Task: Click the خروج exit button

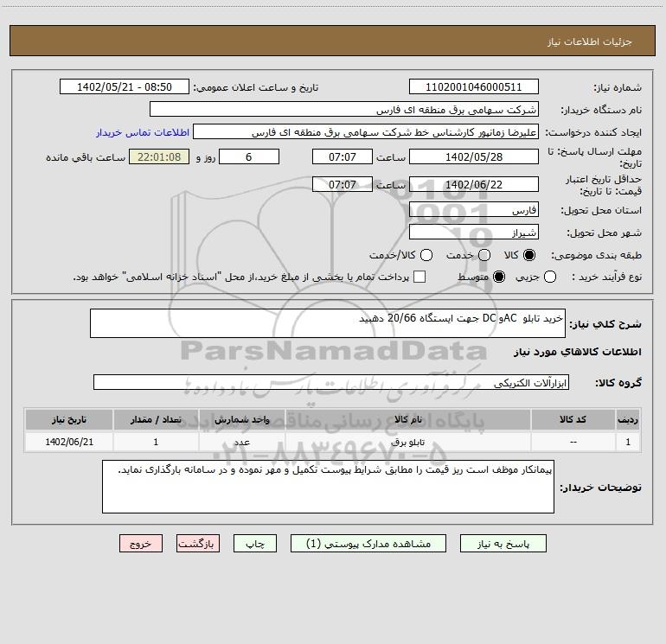Action: [141, 544]
